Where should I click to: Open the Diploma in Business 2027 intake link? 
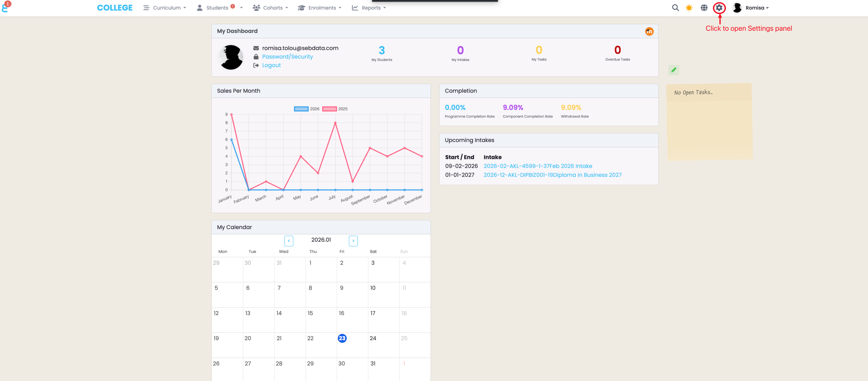(x=552, y=175)
